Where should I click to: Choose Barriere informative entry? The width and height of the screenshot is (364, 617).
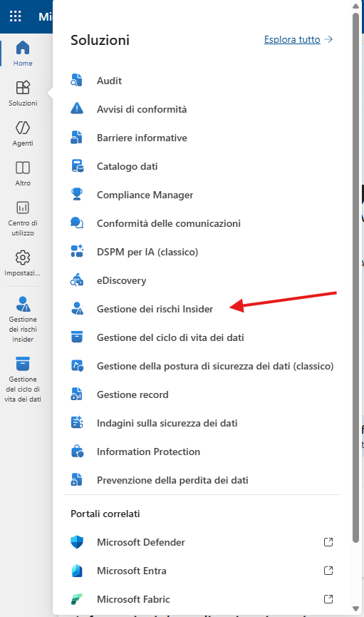point(142,138)
